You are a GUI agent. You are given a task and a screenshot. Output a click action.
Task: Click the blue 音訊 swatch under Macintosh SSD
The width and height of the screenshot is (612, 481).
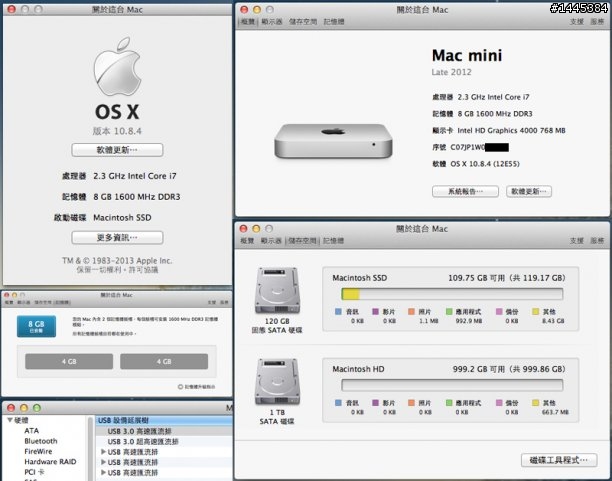click(338, 312)
